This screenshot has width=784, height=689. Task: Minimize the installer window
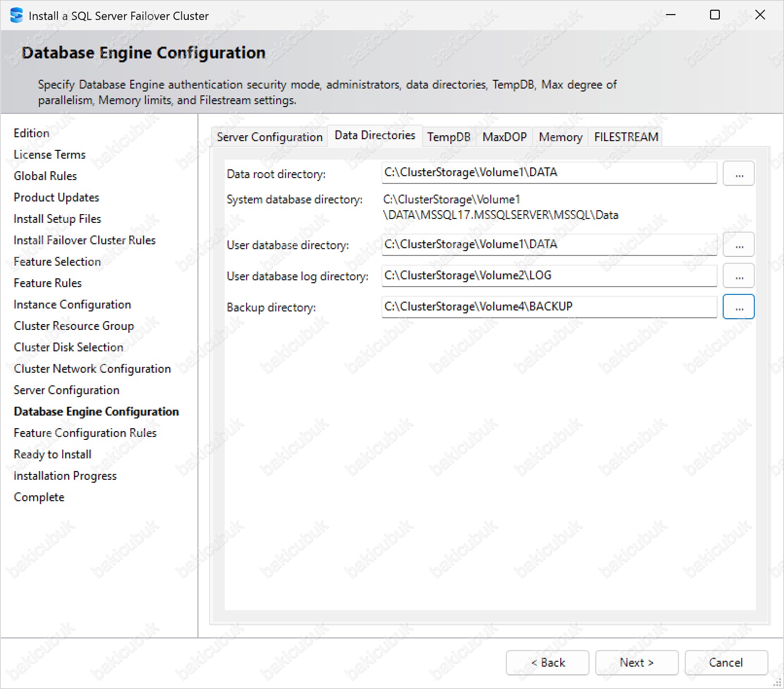point(671,15)
